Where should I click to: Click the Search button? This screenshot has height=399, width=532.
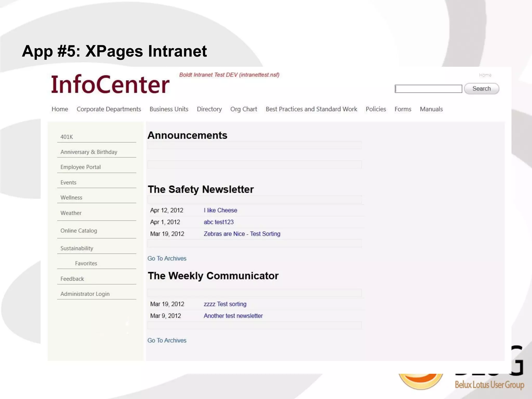(481, 89)
